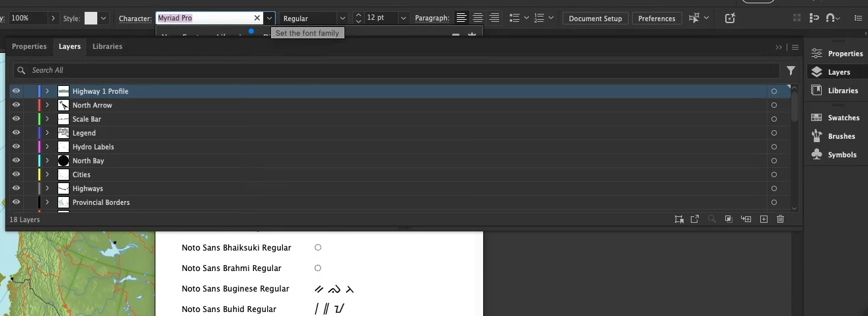This screenshot has height=316, width=868.
Task: Click the numbered list icon
Action: (538, 18)
